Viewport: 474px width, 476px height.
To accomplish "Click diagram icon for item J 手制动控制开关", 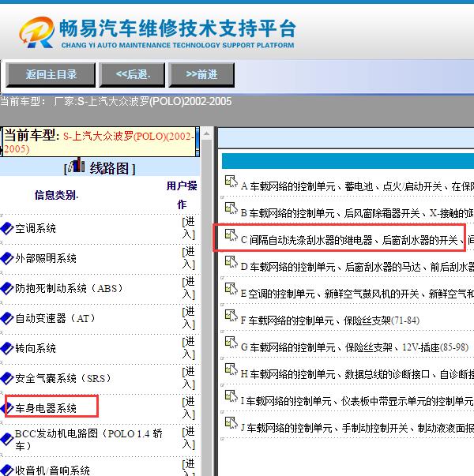I will point(231,422).
